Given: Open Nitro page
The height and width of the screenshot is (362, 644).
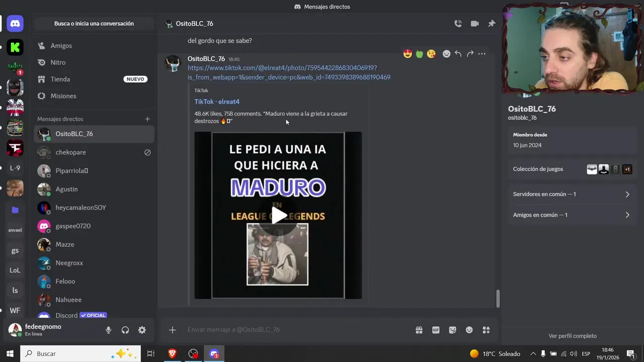Looking at the screenshot, I should click(94, 62).
